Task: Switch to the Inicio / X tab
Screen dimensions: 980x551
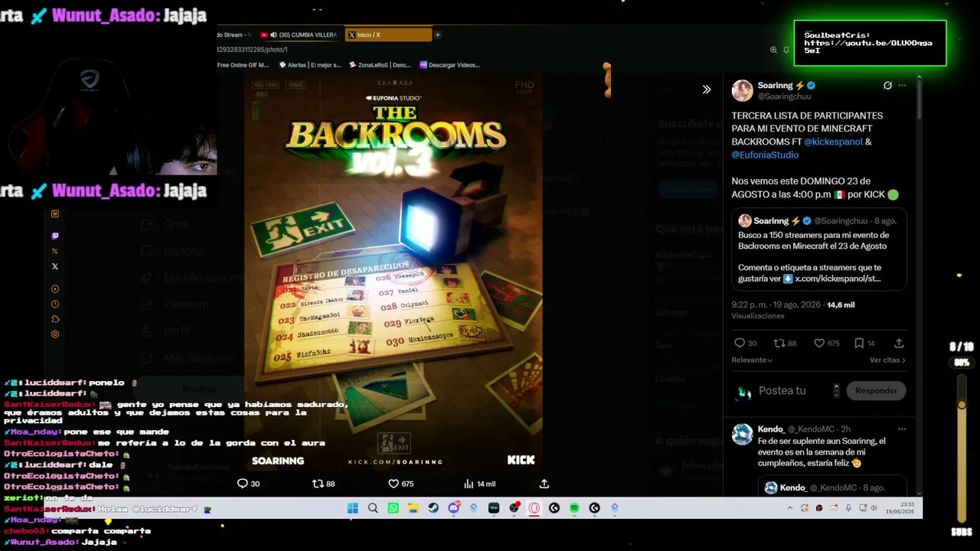Action: (x=389, y=34)
